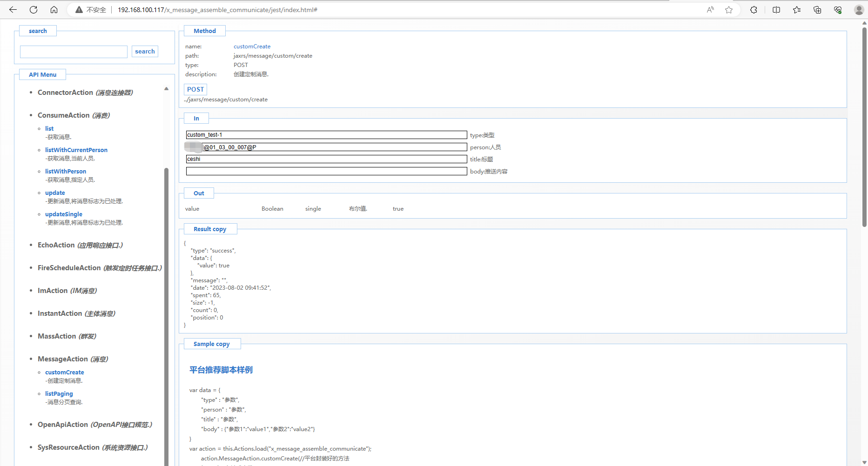Open the listWithPerson method
This screenshot has width=868, height=466.
coord(66,171)
